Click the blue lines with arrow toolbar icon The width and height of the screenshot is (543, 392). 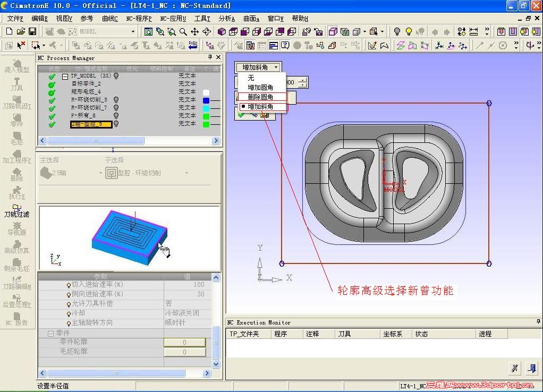tap(193, 45)
